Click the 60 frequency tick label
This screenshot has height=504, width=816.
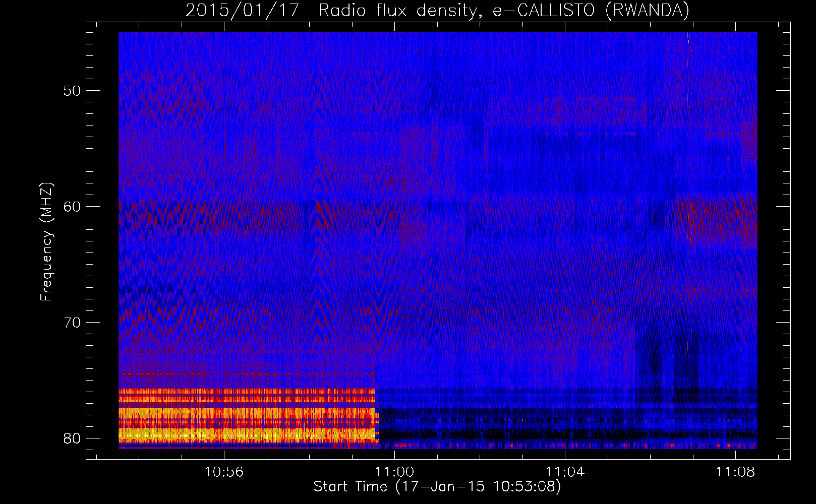point(73,207)
